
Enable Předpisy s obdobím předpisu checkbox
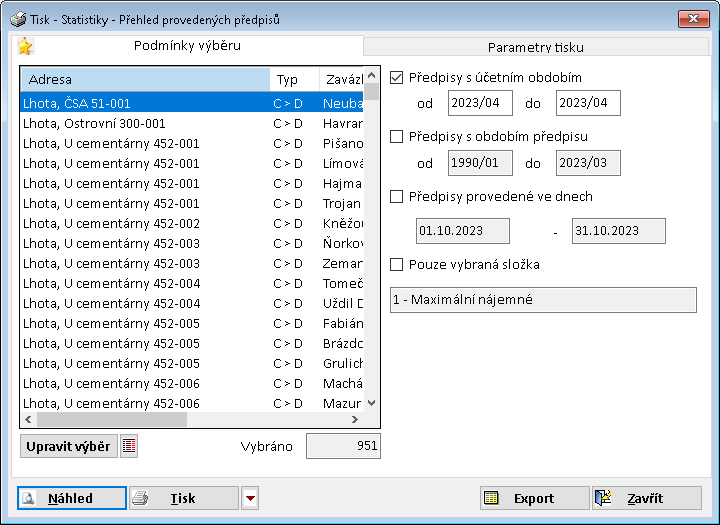[397, 136]
